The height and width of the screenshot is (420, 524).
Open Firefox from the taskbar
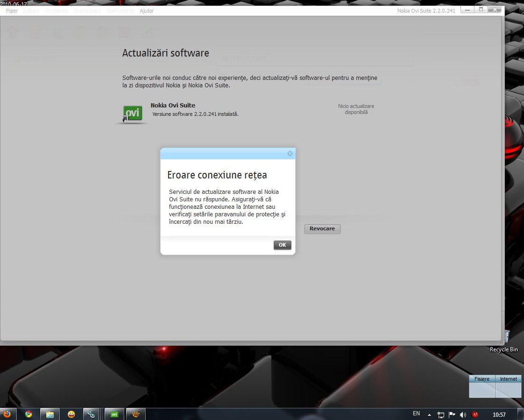(7, 414)
